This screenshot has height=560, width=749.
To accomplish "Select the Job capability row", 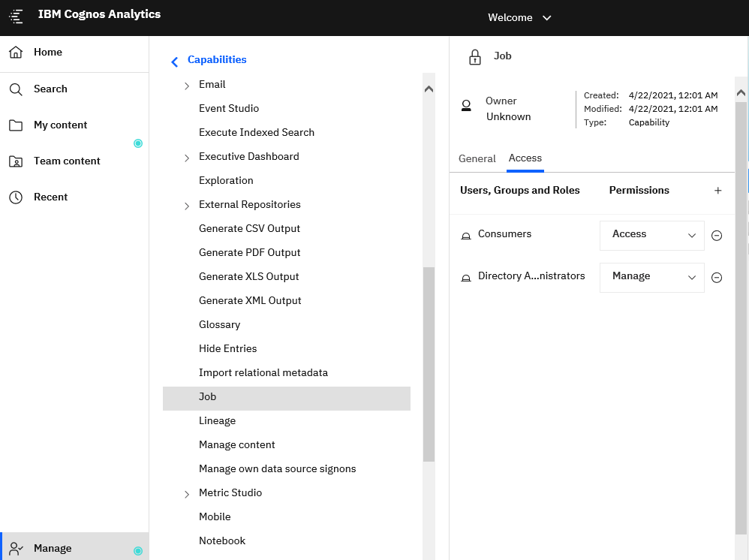I will pyautogui.click(x=287, y=399).
